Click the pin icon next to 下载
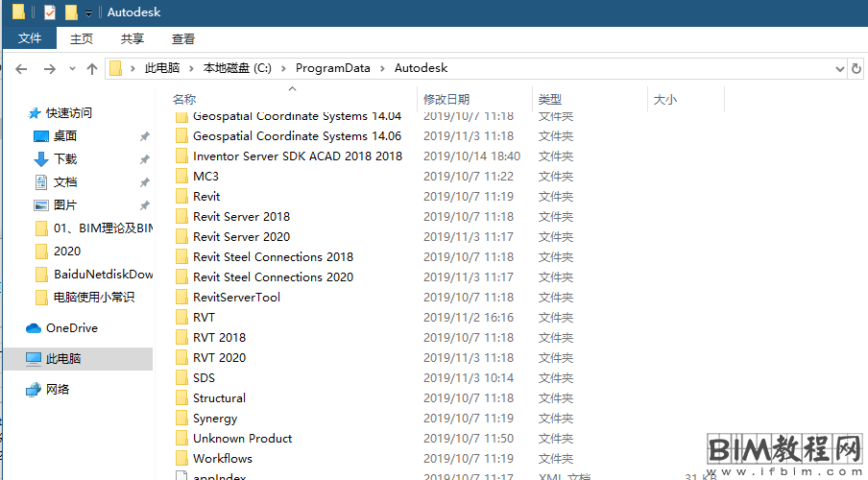The height and width of the screenshot is (480, 868). click(x=145, y=159)
